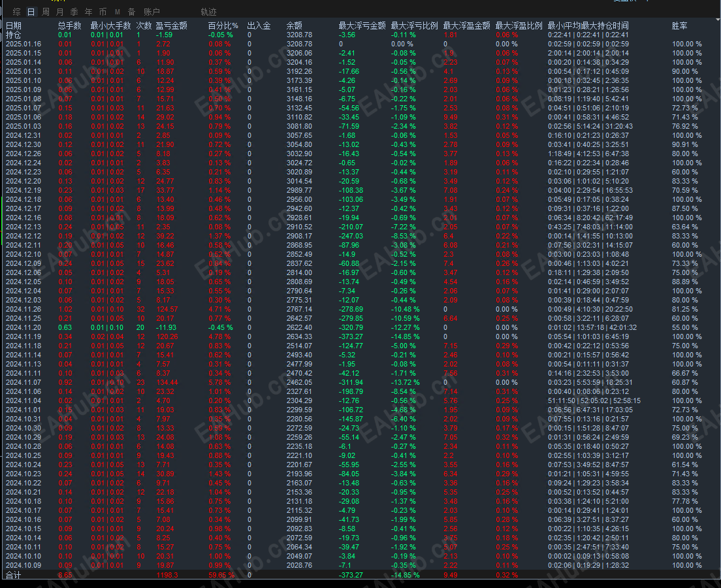This screenshot has height=588, width=721.
Task: Click total lots 0.63 in 2024.11.20 row
Action: click(65, 327)
